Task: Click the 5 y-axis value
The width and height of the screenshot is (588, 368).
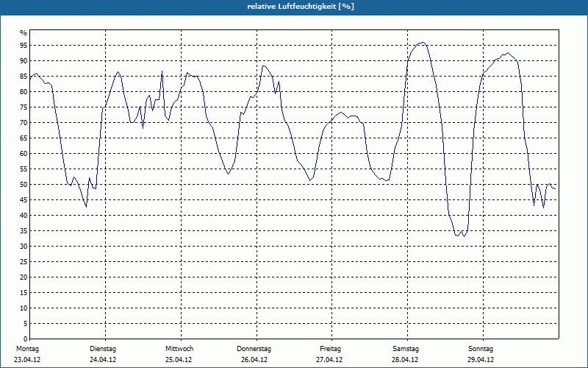Action: (x=25, y=324)
